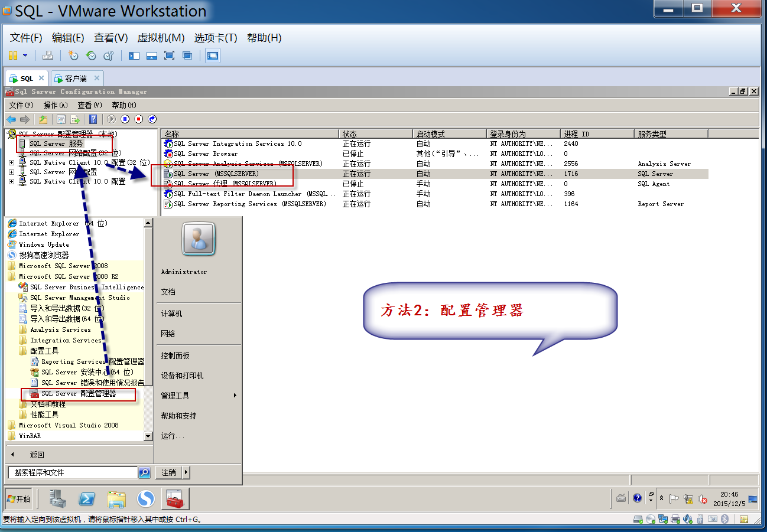
Task: Click the 开始 Start button
Action: click(x=18, y=499)
